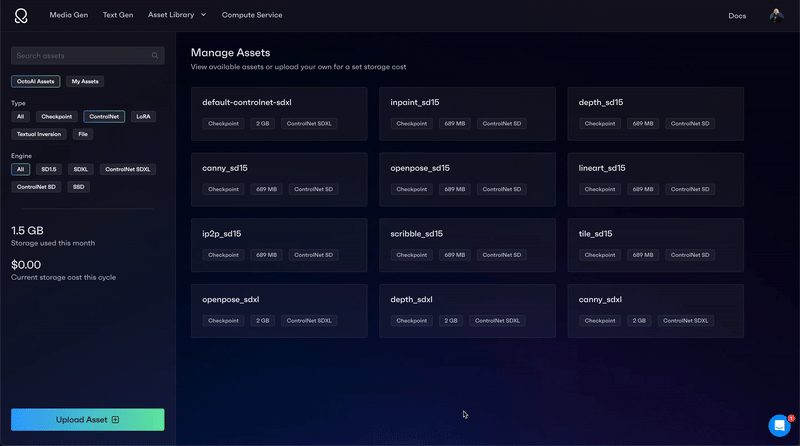This screenshot has width=800, height=446.
Task: Open the canny_sd15 asset card
Action: point(279,180)
